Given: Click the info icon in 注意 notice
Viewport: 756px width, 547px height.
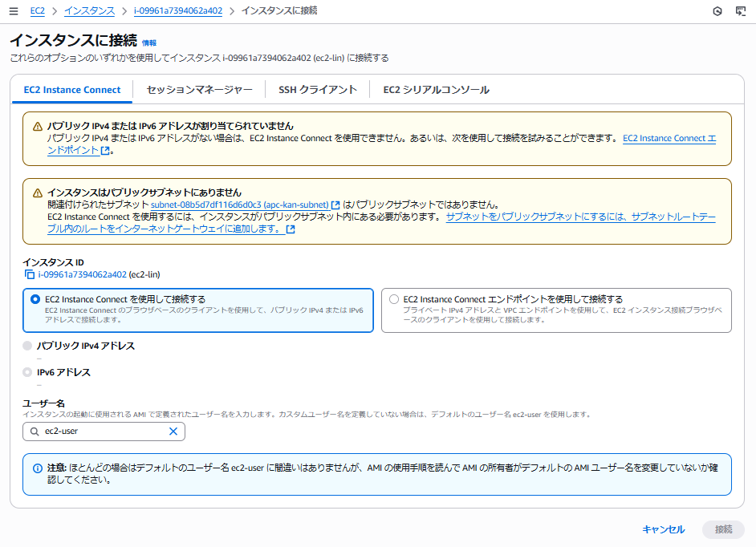Looking at the screenshot, I should pos(37,468).
